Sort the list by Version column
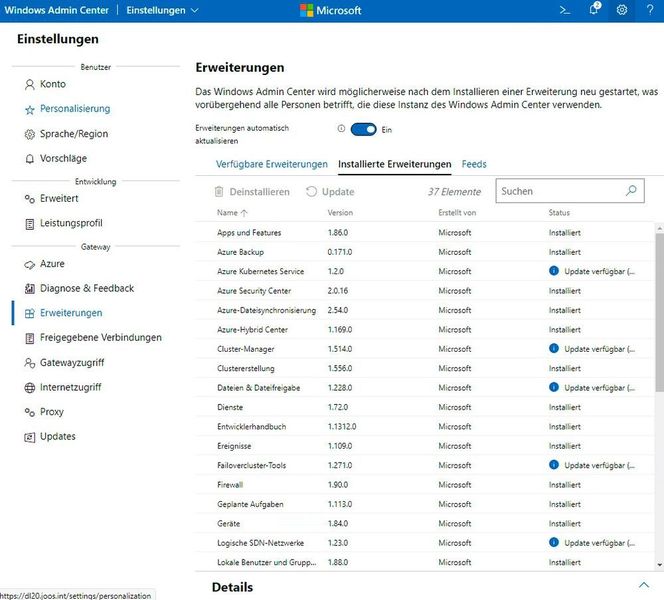This screenshot has height=600, width=664. tap(340, 213)
